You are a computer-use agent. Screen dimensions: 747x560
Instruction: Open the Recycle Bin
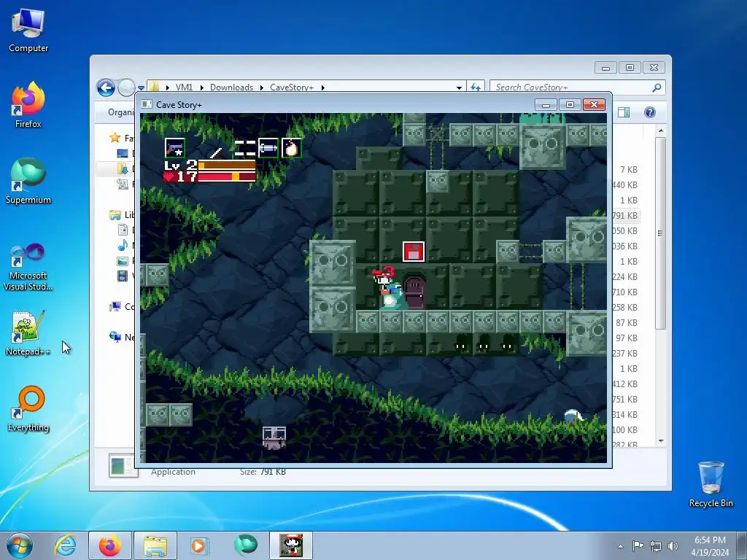point(711,484)
